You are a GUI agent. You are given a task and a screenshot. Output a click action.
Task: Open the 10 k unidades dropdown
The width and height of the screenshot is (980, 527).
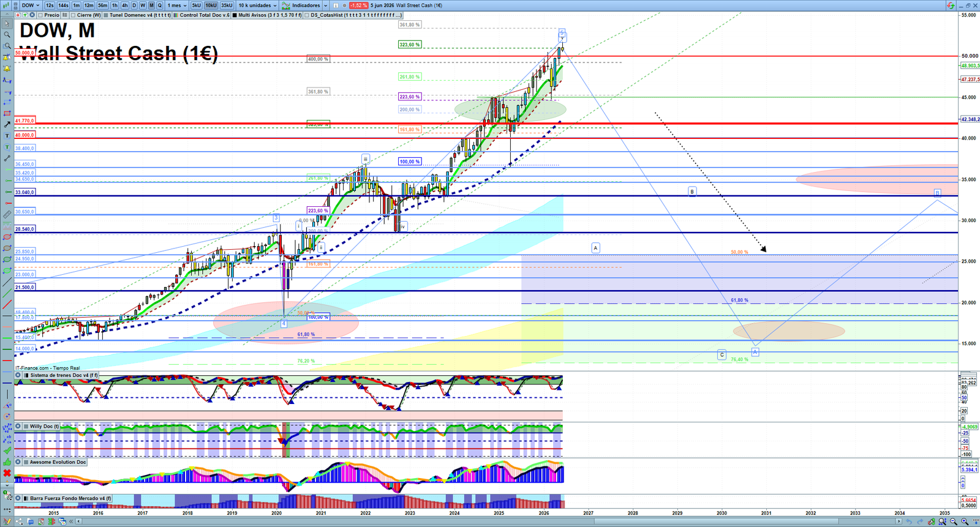click(x=257, y=6)
